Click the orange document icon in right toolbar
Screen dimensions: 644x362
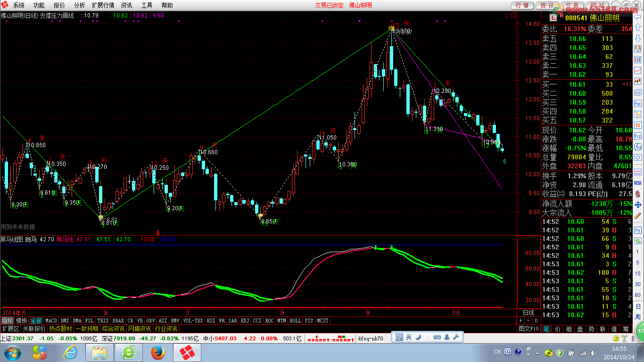(638, 125)
